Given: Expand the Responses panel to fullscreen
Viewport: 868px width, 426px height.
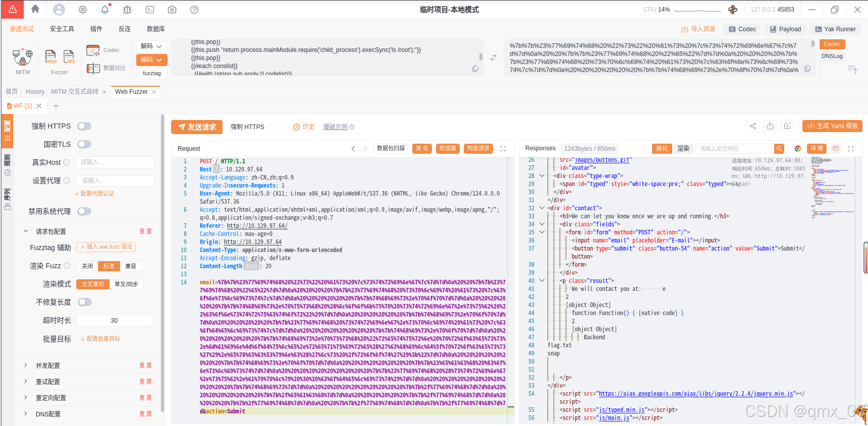Looking at the screenshot, I should click(x=851, y=149).
